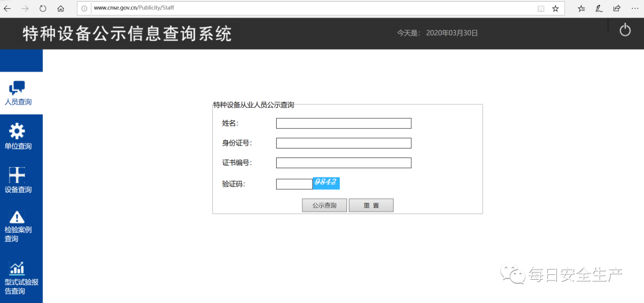Click the 重置 button
644x303 pixels.
[x=371, y=205]
